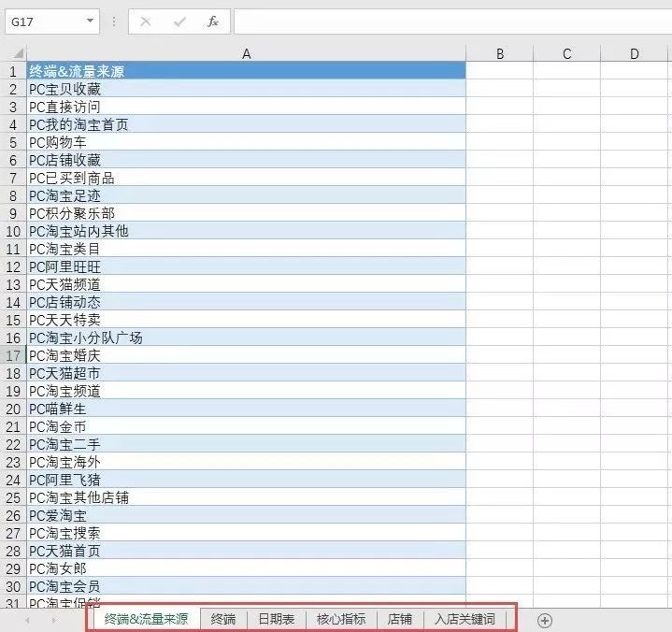Select cell PC淘宝站内其他
The image size is (672, 632).
246,231
